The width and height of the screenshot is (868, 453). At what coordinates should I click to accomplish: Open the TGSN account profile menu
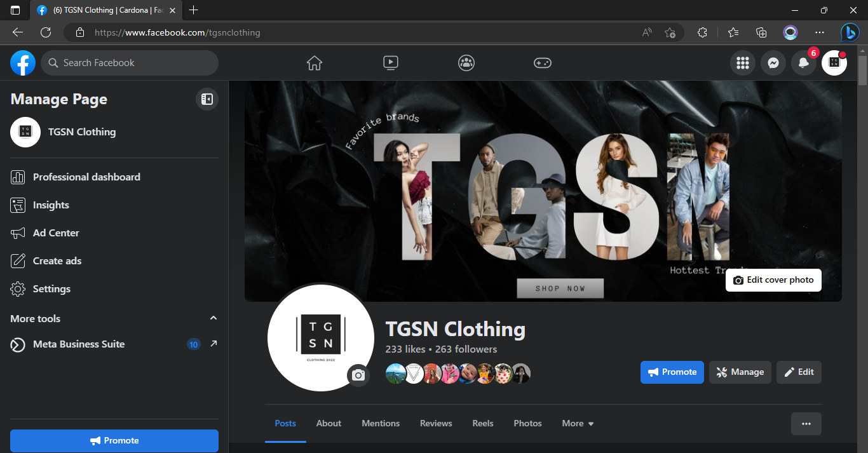(x=834, y=63)
